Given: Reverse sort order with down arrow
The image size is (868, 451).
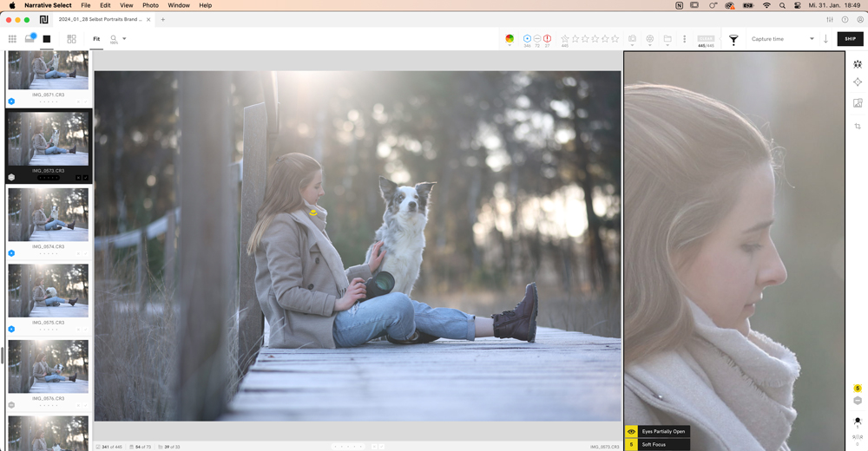Looking at the screenshot, I should click(x=825, y=39).
